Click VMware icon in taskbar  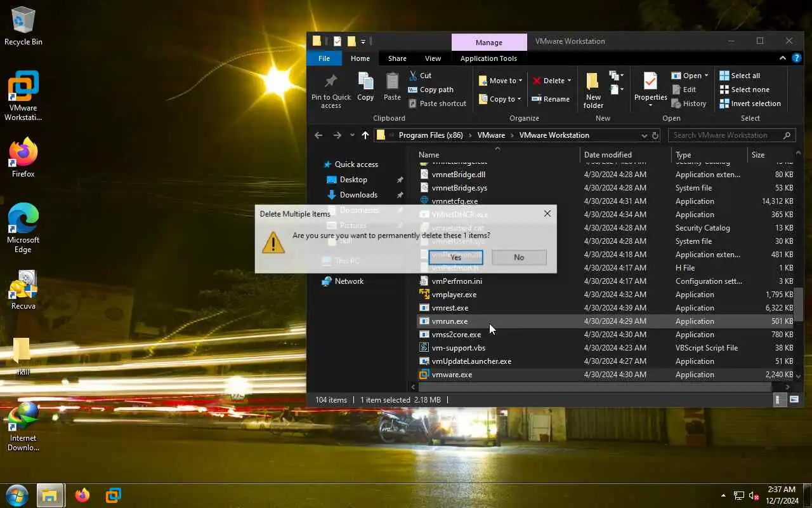[114, 495]
